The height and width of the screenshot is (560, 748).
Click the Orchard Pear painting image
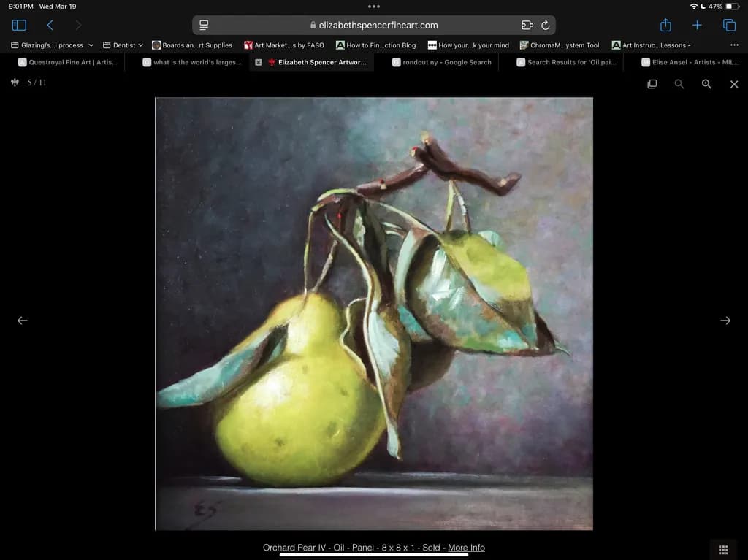click(374, 314)
